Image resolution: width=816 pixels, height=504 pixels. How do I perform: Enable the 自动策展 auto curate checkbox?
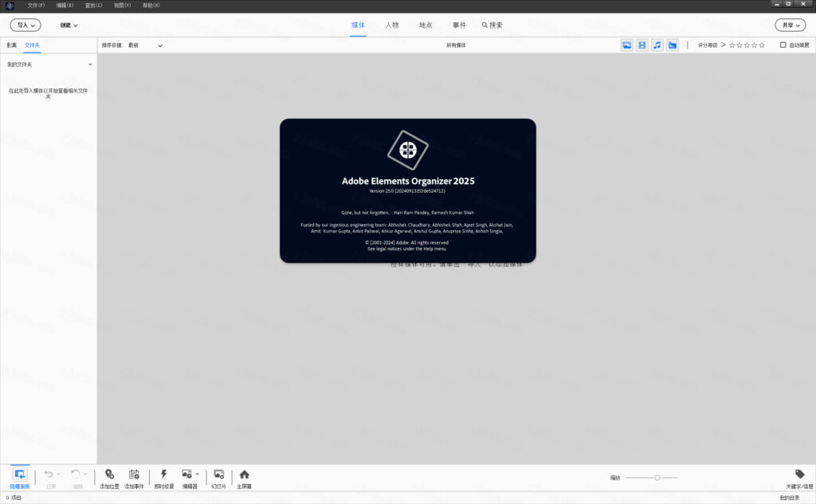tap(783, 45)
